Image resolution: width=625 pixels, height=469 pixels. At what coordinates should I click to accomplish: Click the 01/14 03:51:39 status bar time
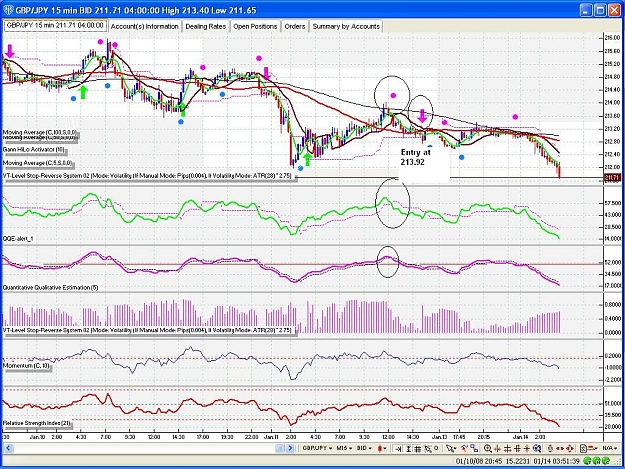(x=556, y=461)
